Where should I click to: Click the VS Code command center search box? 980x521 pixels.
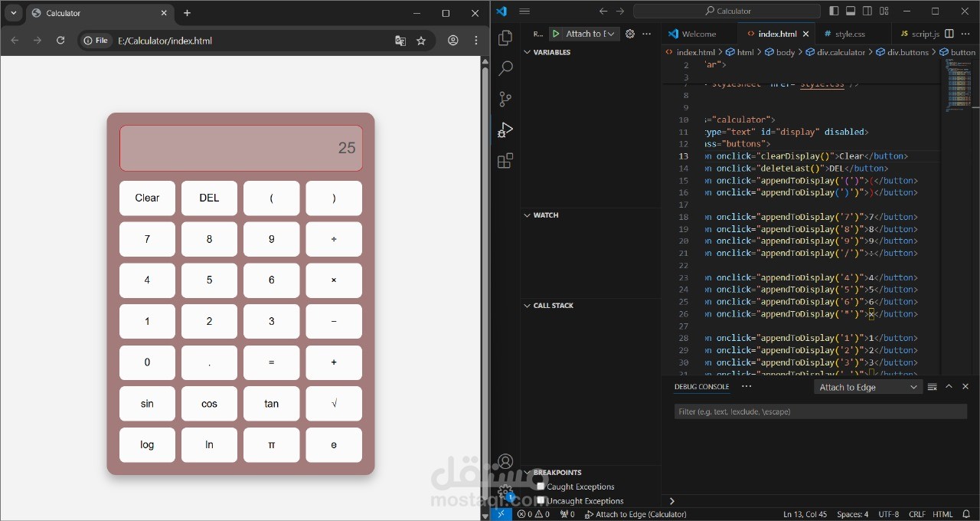point(727,11)
